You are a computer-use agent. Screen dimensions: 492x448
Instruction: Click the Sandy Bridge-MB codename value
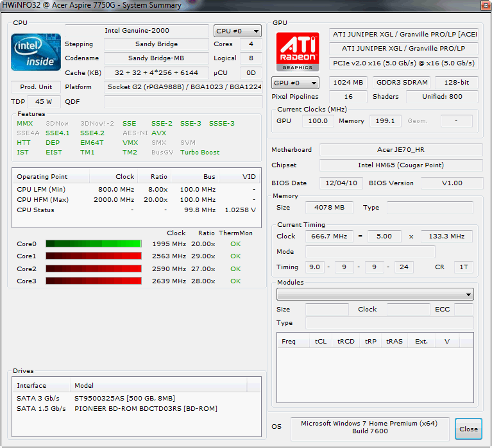tap(157, 58)
